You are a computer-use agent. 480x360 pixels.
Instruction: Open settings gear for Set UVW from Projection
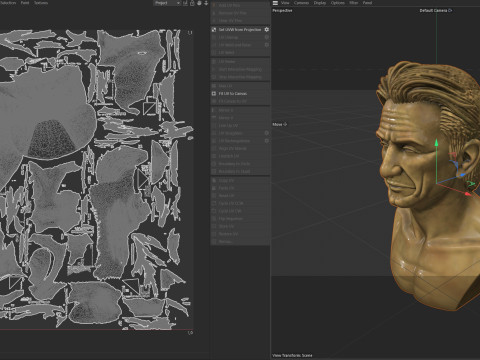(x=267, y=30)
